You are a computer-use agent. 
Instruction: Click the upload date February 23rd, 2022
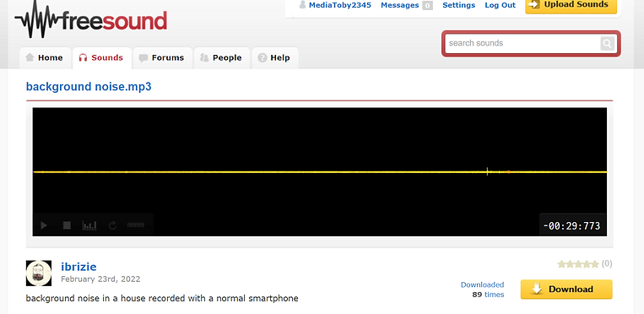(x=100, y=279)
